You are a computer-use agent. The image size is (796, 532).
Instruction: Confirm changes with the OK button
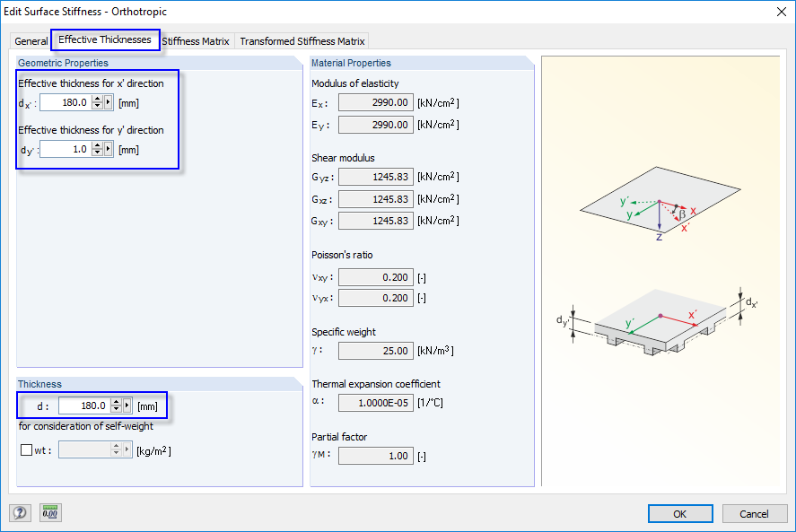point(680,513)
